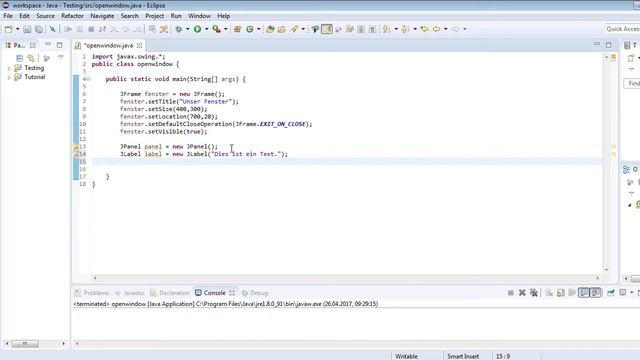Click the Back navigation arrow
Screen dimensions: 640x360
click(x=437, y=29)
